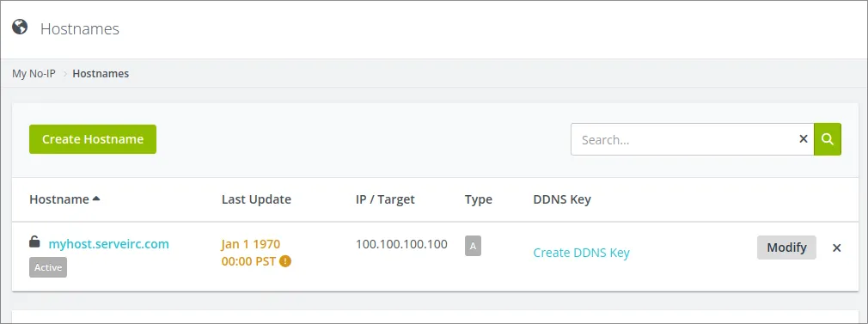This screenshot has width=868, height=324.
Task: Click the DDNS Key column header
Action: coord(562,199)
